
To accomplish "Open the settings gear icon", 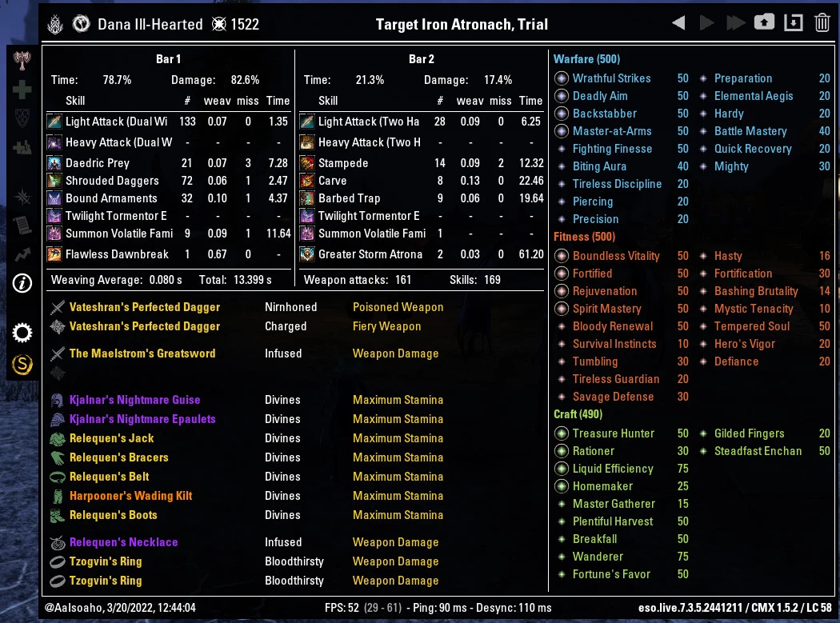I will [x=22, y=333].
